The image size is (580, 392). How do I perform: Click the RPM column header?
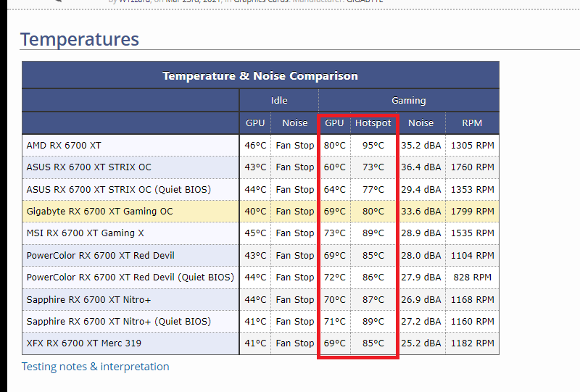tap(472, 122)
